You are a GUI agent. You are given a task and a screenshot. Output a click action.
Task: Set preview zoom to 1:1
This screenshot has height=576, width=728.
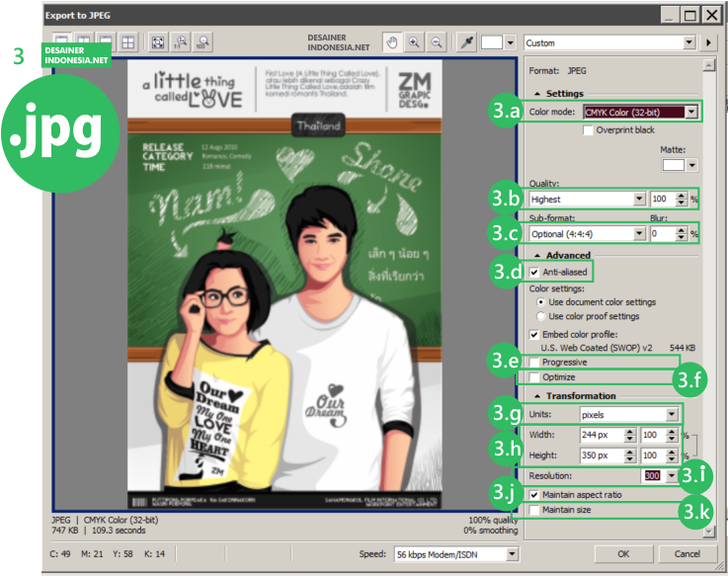(x=181, y=42)
